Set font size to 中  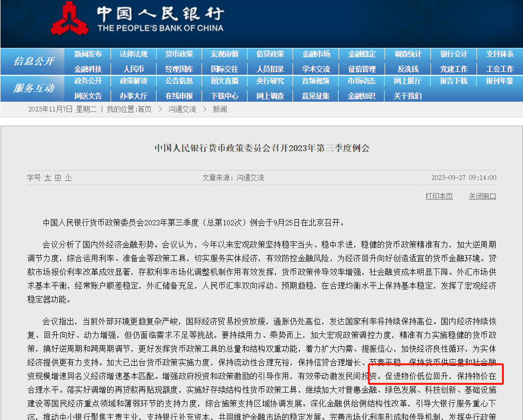[x=58, y=177]
